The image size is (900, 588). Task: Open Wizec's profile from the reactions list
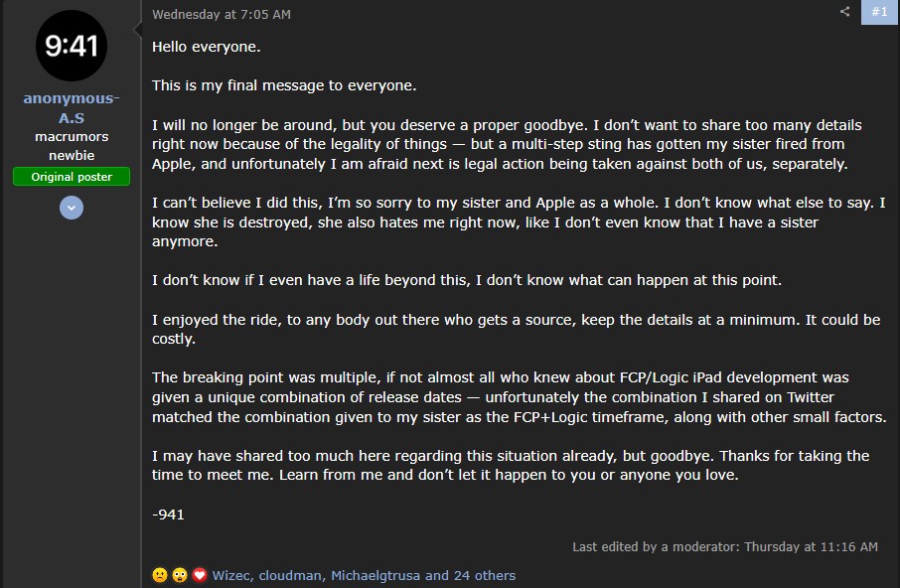(x=232, y=575)
